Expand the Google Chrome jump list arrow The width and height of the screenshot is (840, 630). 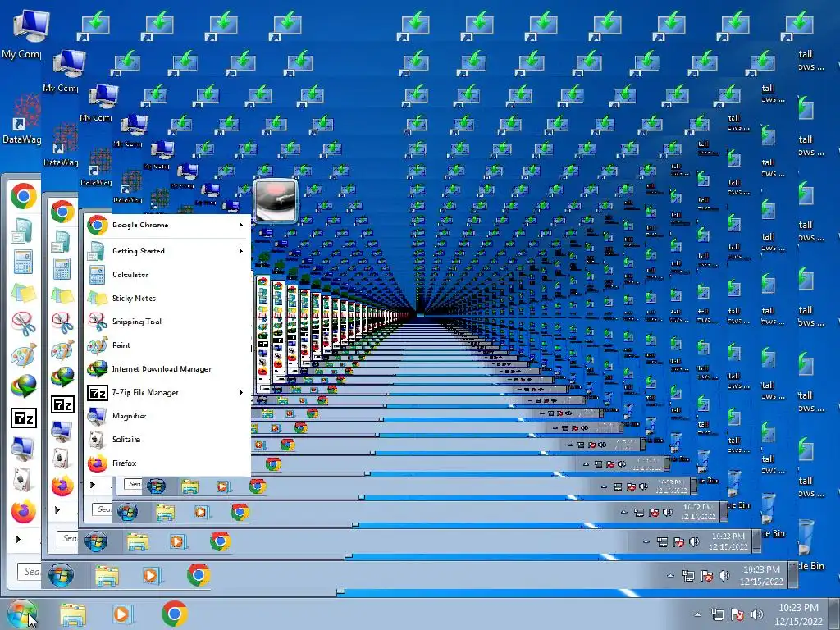coord(241,225)
